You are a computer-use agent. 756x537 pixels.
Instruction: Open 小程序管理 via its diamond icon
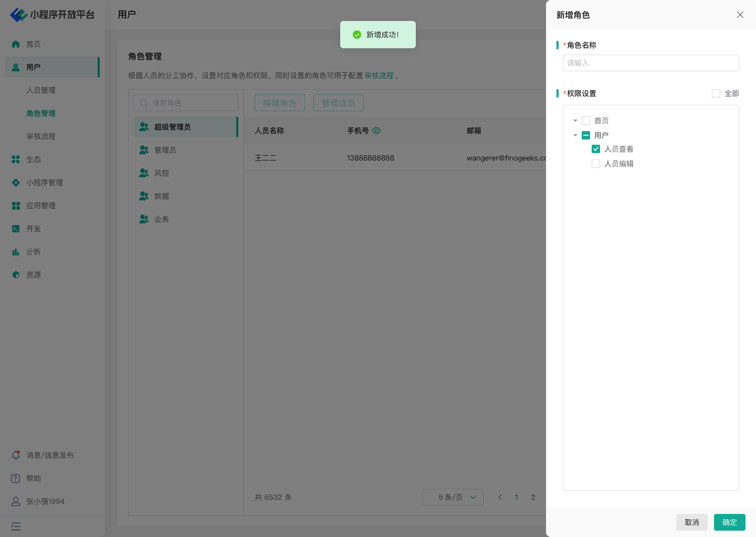point(16,183)
